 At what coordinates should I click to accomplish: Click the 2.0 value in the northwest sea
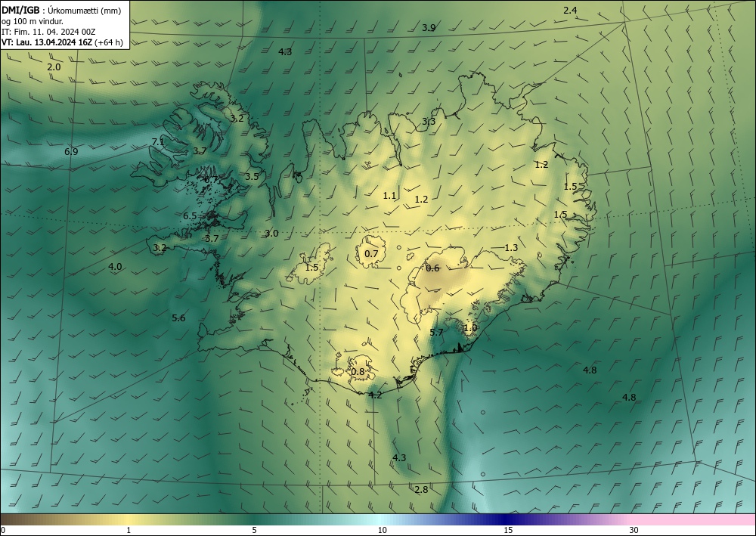[x=54, y=67]
